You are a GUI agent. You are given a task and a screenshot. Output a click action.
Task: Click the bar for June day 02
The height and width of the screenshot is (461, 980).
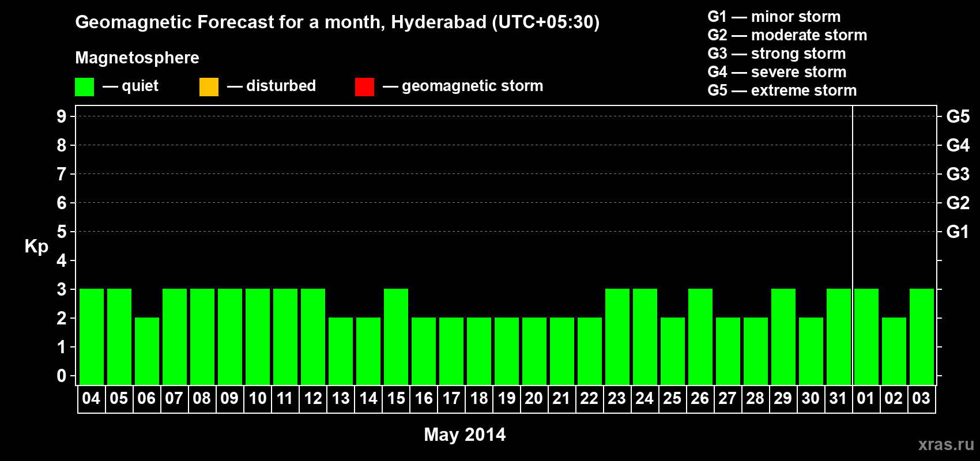(894, 351)
